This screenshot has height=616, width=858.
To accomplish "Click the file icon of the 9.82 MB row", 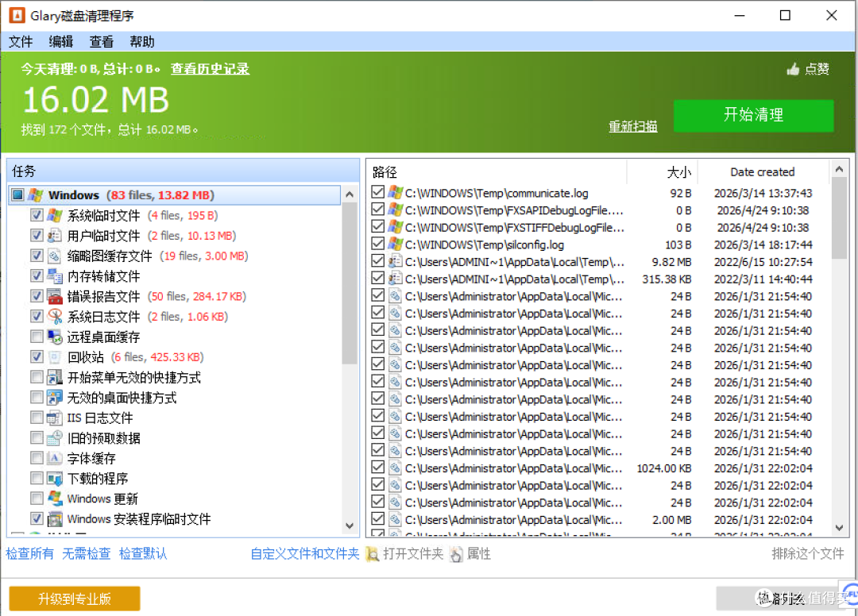I will coord(395,261).
